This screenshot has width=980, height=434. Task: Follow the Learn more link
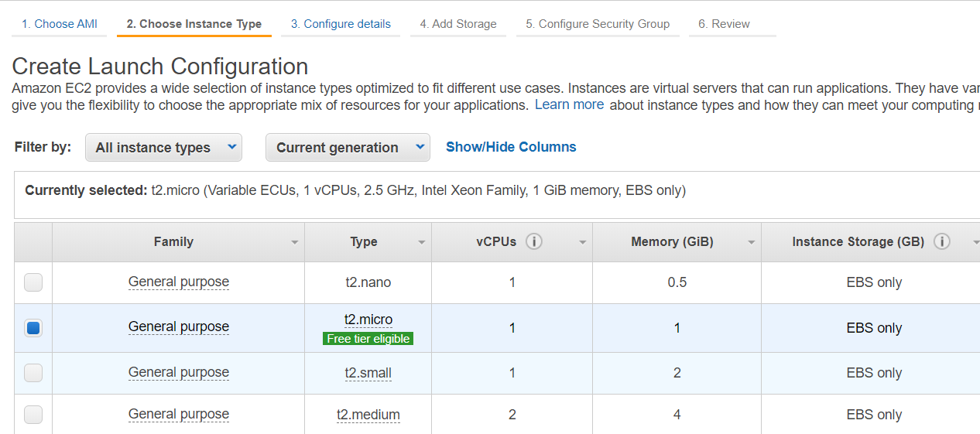pyautogui.click(x=570, y=104)
